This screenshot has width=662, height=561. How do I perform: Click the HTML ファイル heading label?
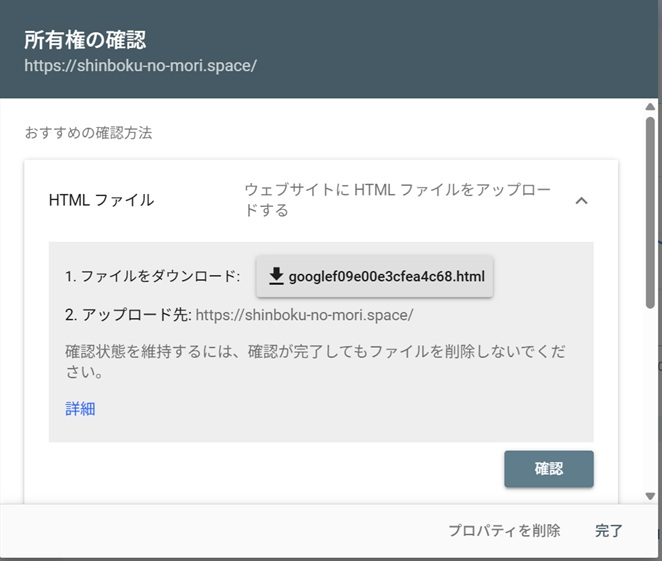[101, 200]
